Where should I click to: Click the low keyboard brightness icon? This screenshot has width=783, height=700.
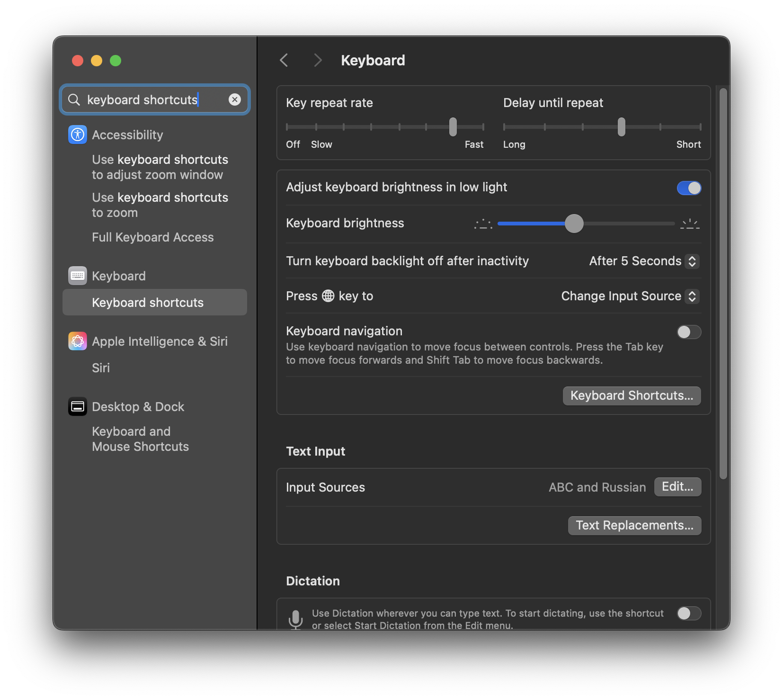coord(483,224)
